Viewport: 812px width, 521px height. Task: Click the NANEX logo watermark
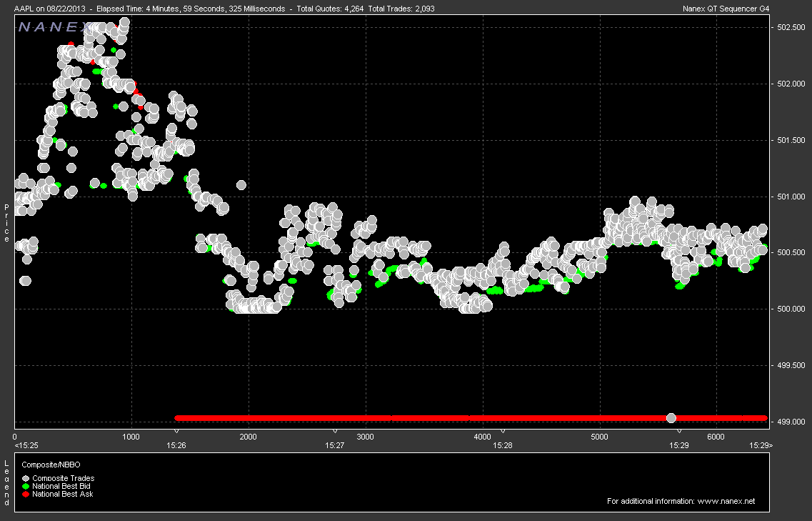tap(54, 27)
